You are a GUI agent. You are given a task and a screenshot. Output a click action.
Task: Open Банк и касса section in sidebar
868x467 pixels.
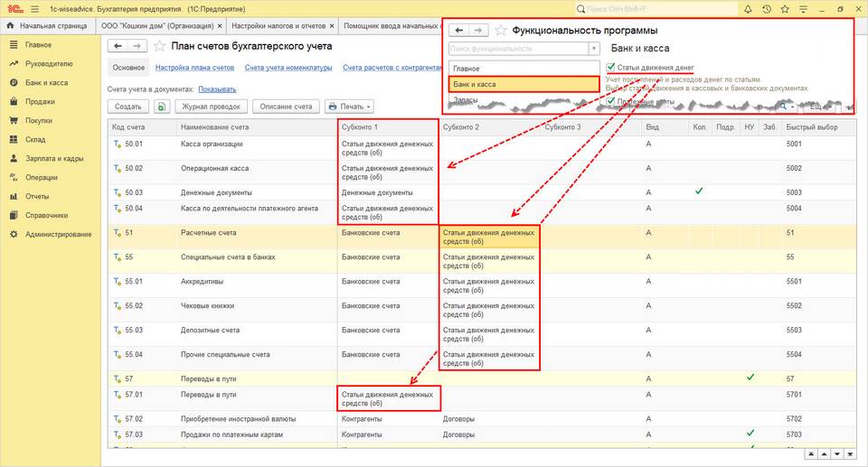tap(46, 82)
